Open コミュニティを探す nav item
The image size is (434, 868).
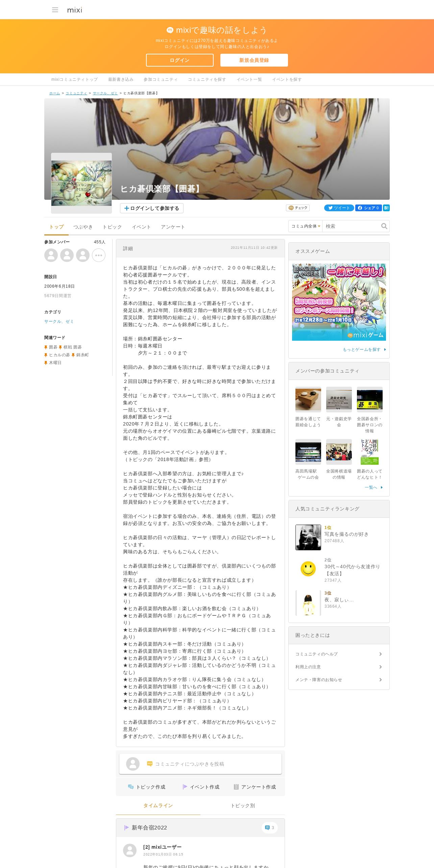tap(207, 79)
